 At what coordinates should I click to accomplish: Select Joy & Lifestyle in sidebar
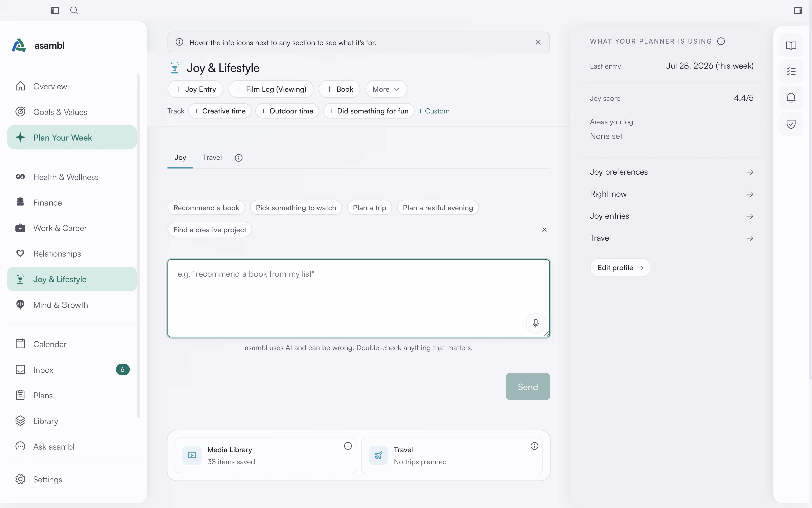[x=72, y=279]
